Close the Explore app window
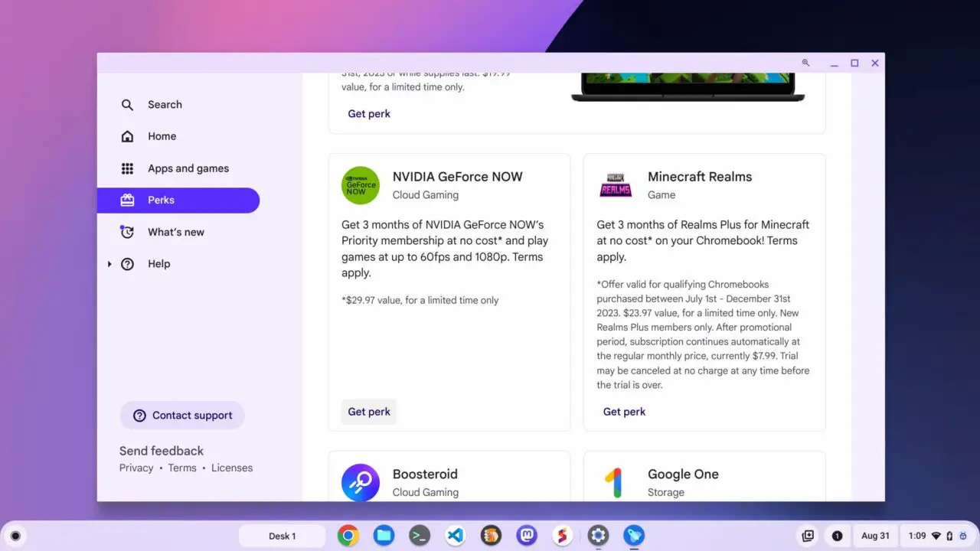980x551 pixels. [x=875, y=63]
